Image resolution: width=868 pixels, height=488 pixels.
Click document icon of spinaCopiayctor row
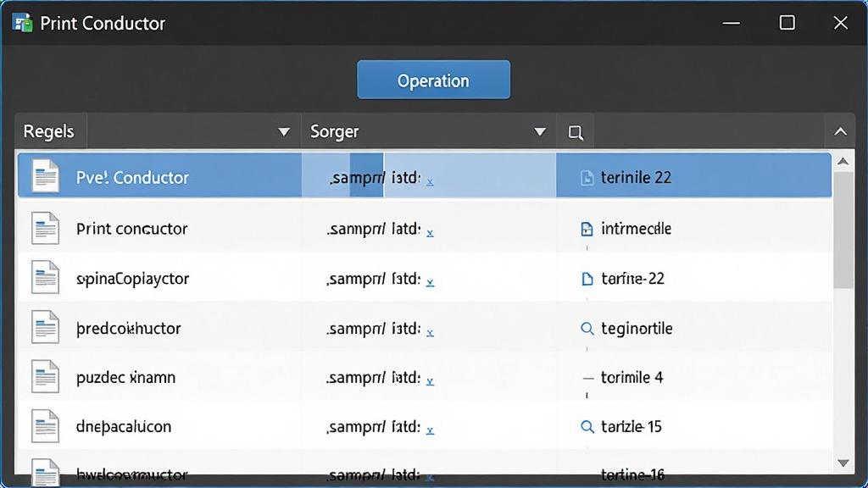pos(45,277)
